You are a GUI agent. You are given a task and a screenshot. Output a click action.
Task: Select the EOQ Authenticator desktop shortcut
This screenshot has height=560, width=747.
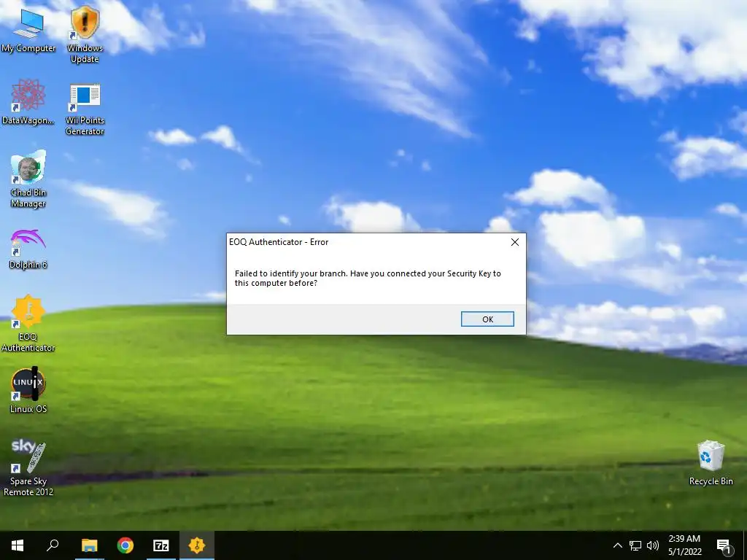click(x=28, y=324)
